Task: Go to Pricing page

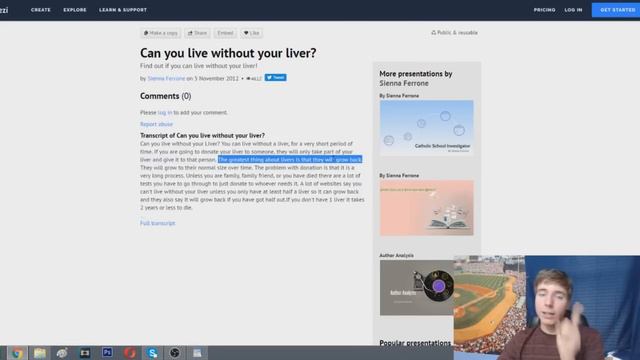Action: tap(544, 10)
